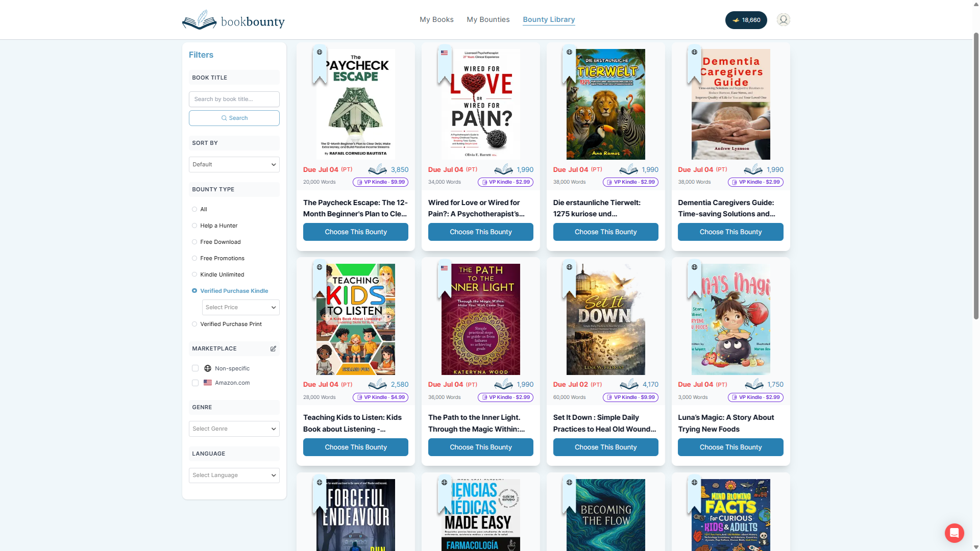Open the My Bounties tab
The height and width of the screenshot is (551, 980).
tap(488, 19)
